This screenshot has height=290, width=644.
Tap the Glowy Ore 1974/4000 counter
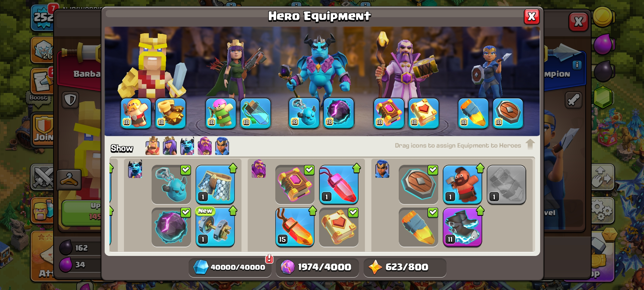[x=317, y=267]
